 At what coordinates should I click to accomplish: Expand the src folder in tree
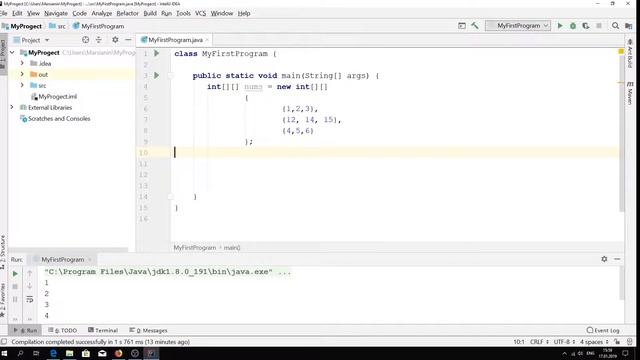[x=22, y=85]
